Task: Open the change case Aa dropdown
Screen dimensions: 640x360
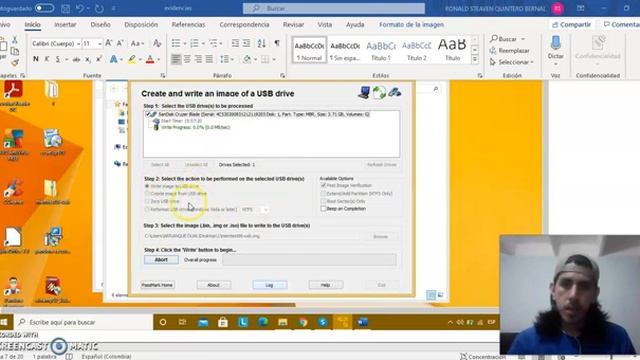Action: (x=137, y=43)
